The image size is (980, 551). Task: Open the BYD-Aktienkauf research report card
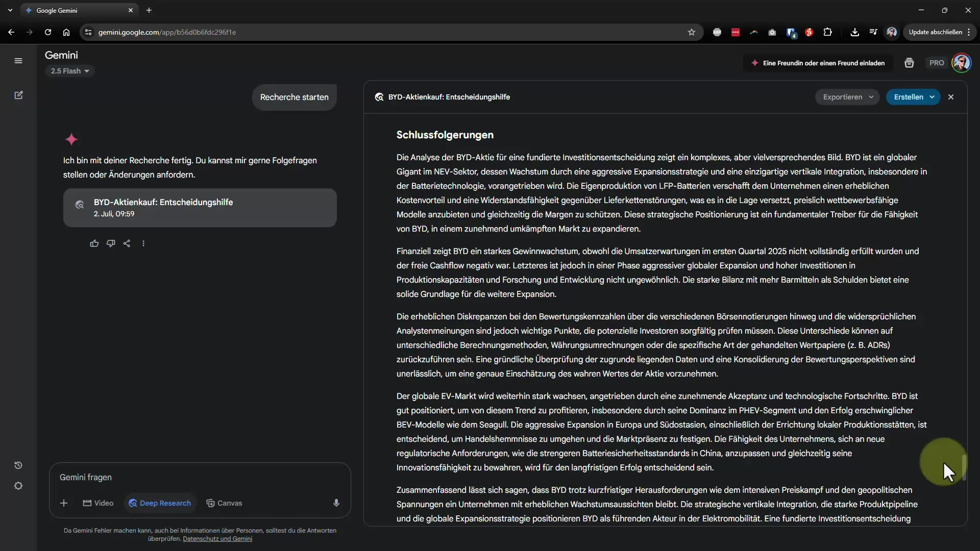click(200, 208)
